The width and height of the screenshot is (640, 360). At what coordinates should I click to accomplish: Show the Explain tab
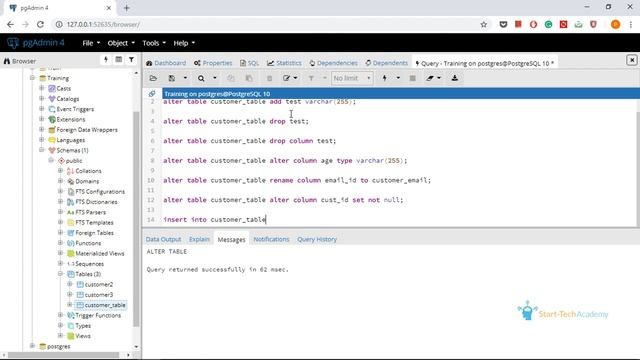coord(199,239)
